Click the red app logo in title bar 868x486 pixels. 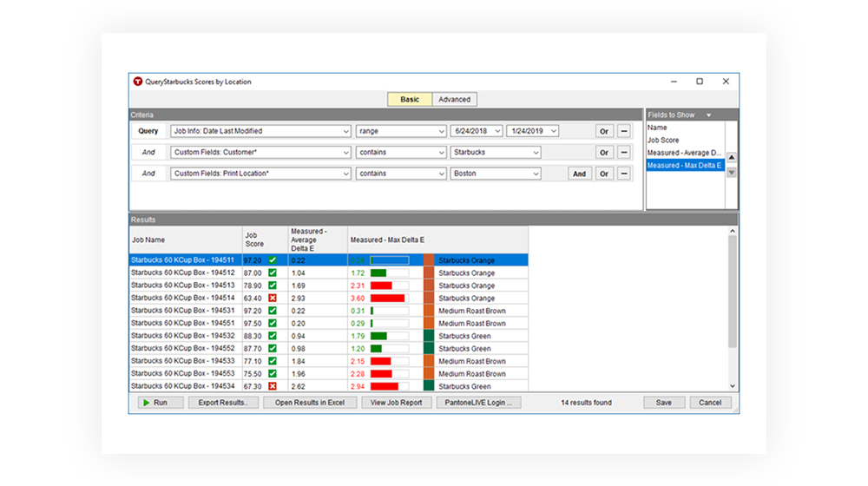(x=137, y=82)
